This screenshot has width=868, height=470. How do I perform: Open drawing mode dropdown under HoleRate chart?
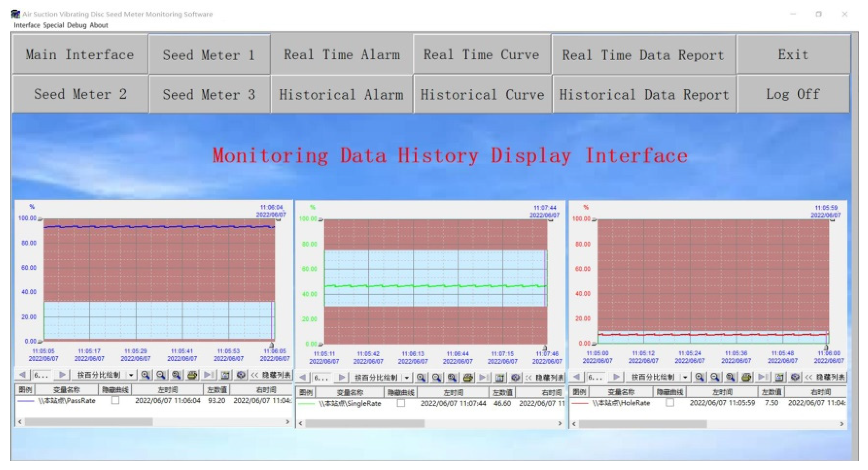(685, 377)
